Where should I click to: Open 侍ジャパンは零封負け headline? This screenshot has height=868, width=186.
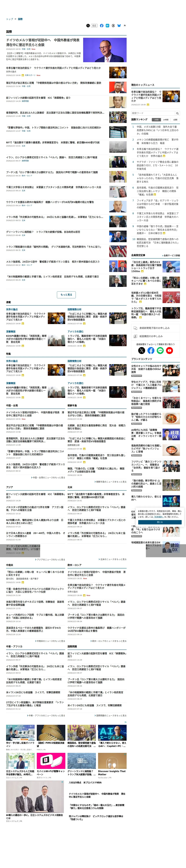click(x=96, y=818)
